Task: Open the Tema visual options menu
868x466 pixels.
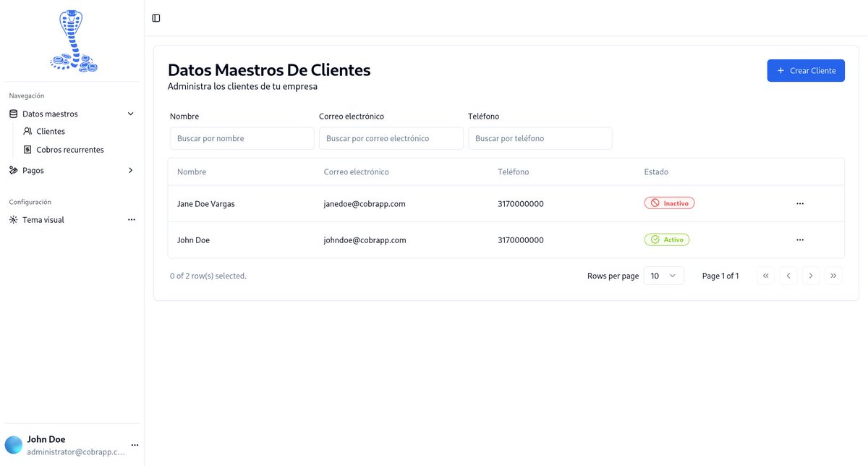Action: (x=132, y=219)
